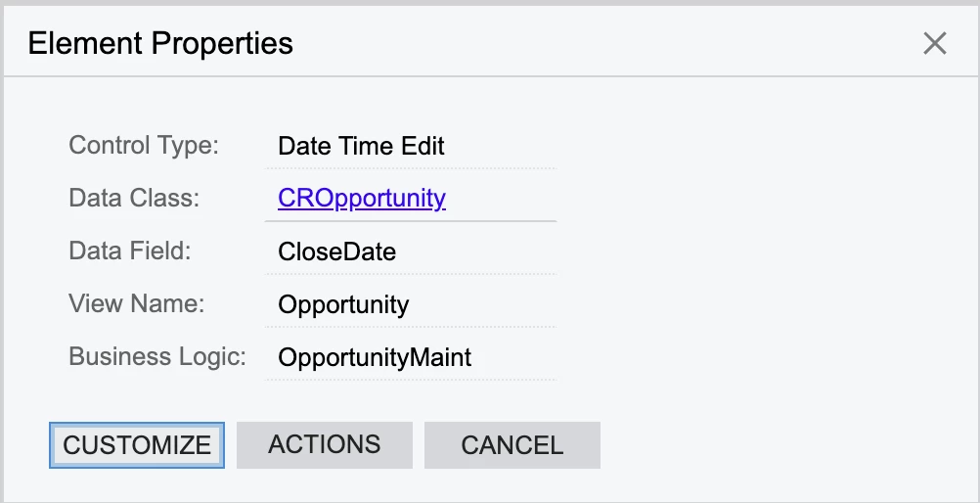This screenshot has width=980, height=503.
Task: Click the Date Time Edit value
Action: tap(361, 147)
